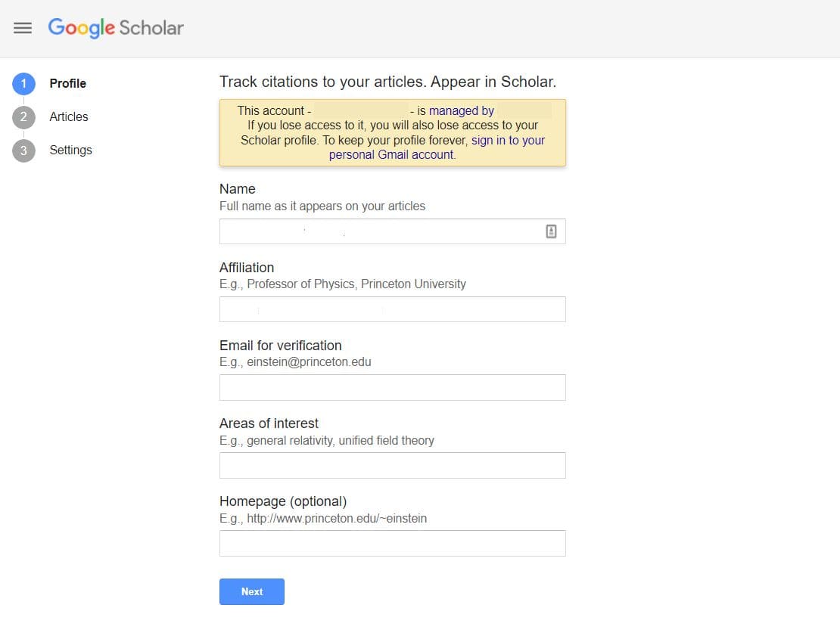Select the Email for verification field
Screen dimensions: 840x636
392,387
